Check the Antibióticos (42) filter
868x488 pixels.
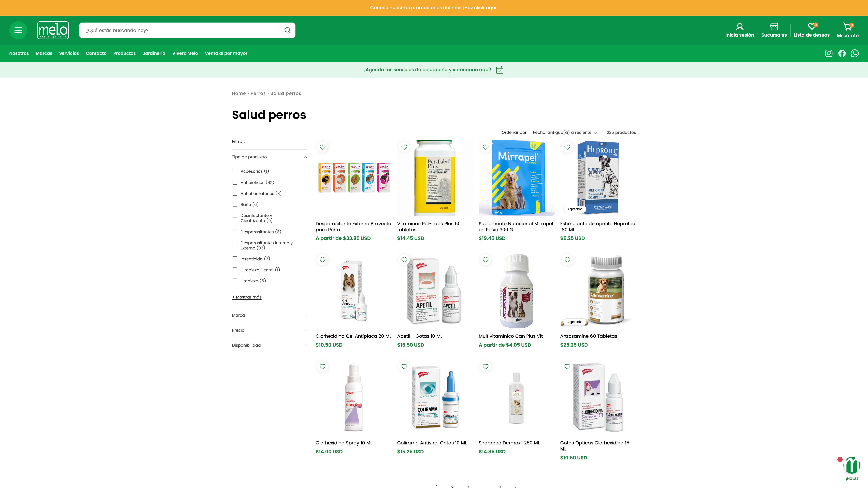[235, 182]
